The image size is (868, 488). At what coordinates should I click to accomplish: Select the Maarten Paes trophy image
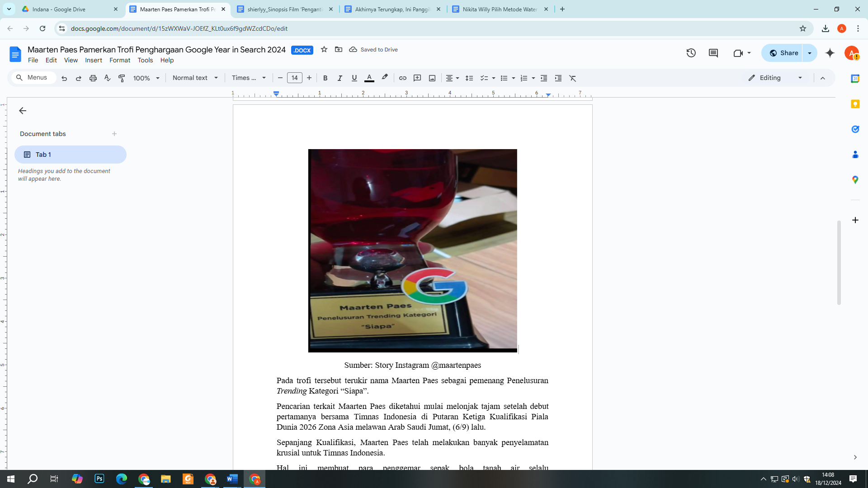pos(413,251)
